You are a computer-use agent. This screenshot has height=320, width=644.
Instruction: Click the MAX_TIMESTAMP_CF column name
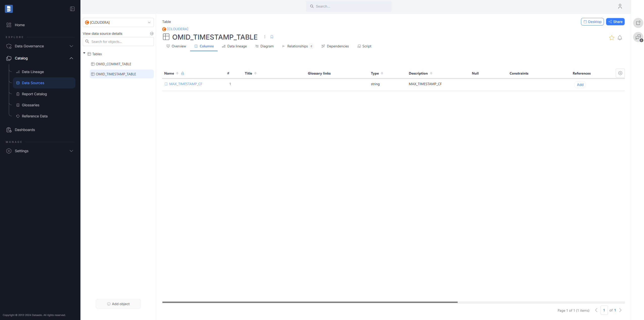(x=185, y=84)
